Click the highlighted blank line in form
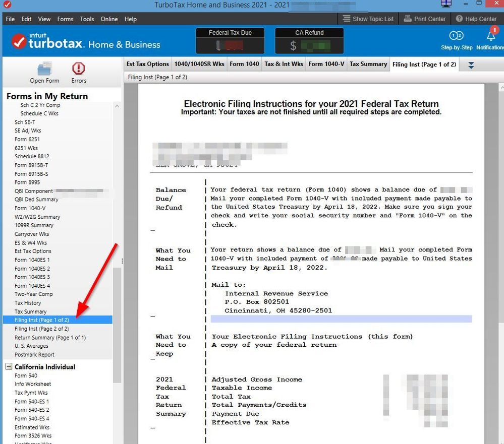The height and width of the screenshot is (444, 504). pyautogui.click(x=342, y=319)
